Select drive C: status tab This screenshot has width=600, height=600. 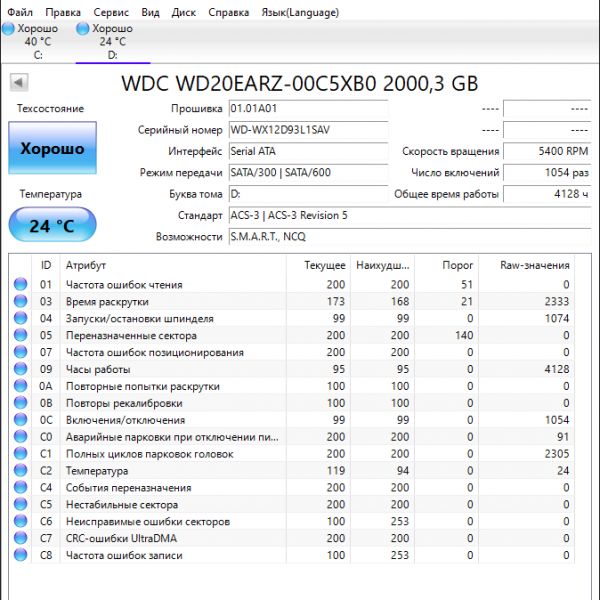click(x=32, y=41)
